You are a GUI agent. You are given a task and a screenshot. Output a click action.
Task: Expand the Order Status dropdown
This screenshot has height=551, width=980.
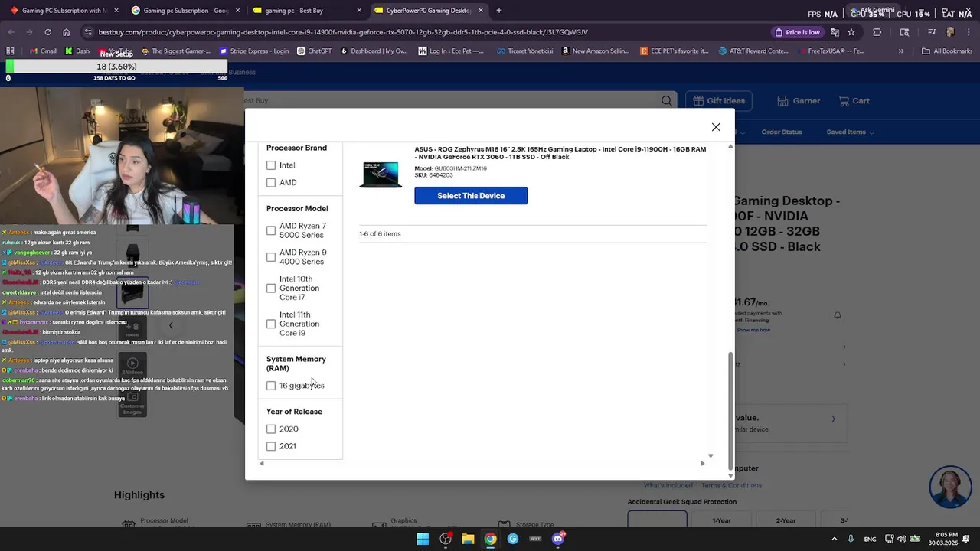tap(782, 132)
